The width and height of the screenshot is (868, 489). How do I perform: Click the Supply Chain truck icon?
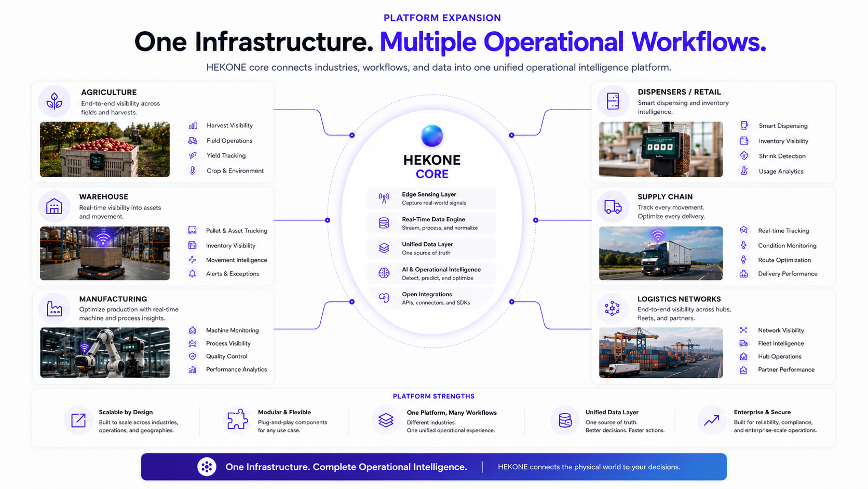point(613,207)
